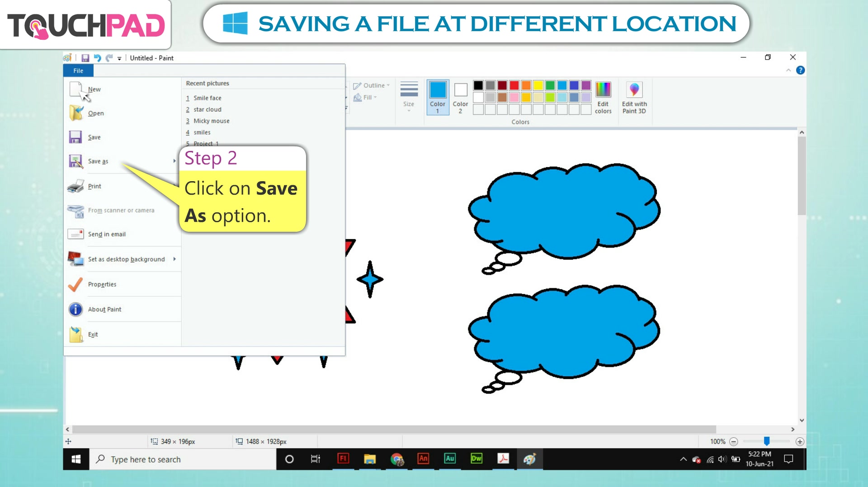Open the notification center icon
Viewport: 868px width, 487px height.
click(x=788, y=459)
